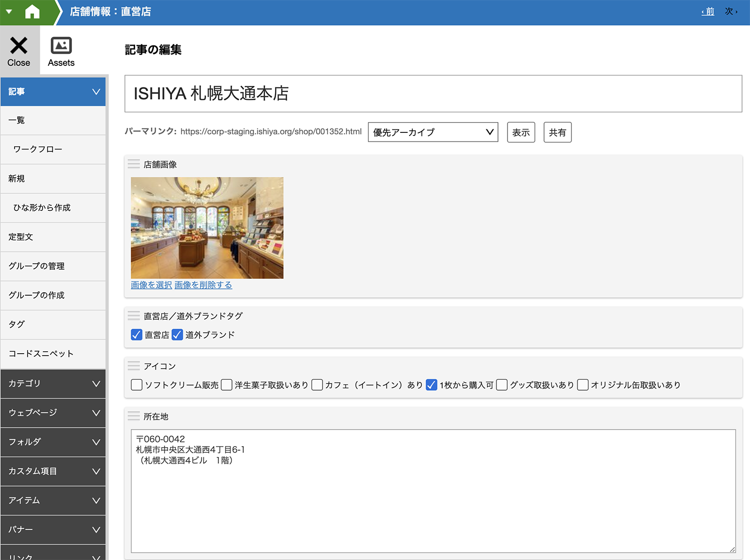Uncheck 1枚から購入可 checkbox
750x560 pixels.
click(x=431, y=385)
